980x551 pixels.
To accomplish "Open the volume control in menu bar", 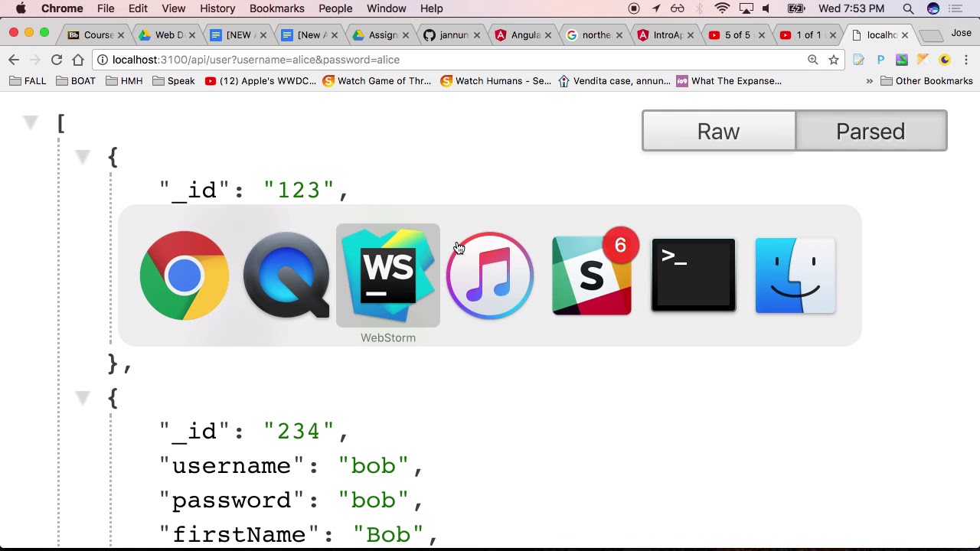I will click(766, 8).
